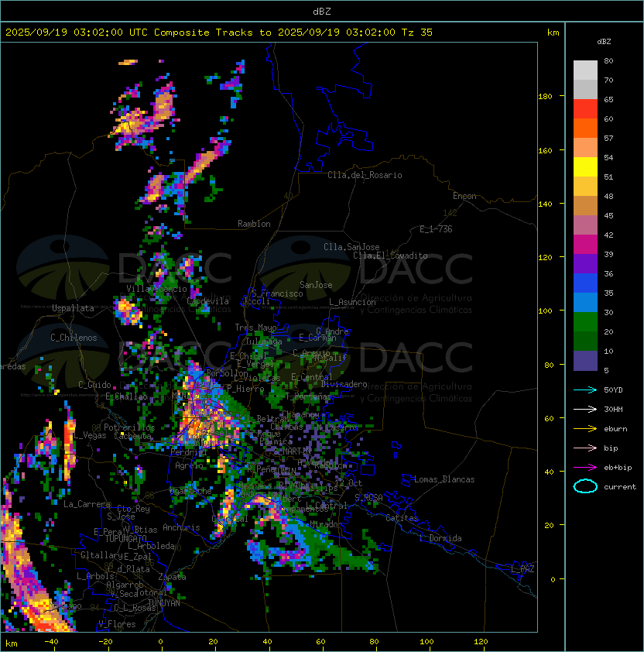Click the '180' mark on vertical km axis
This screenshot has width=644, height=652.
pyautogui.click(x=545, y=97)
